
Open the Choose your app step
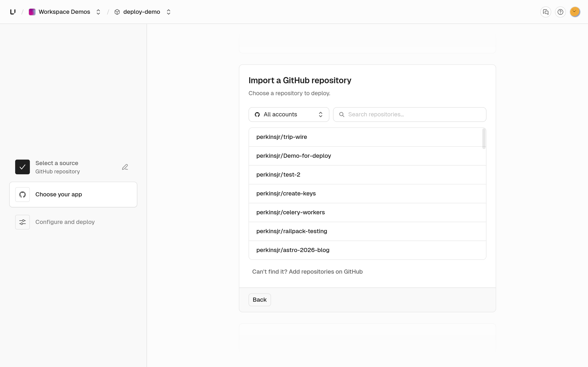point(73,195)
